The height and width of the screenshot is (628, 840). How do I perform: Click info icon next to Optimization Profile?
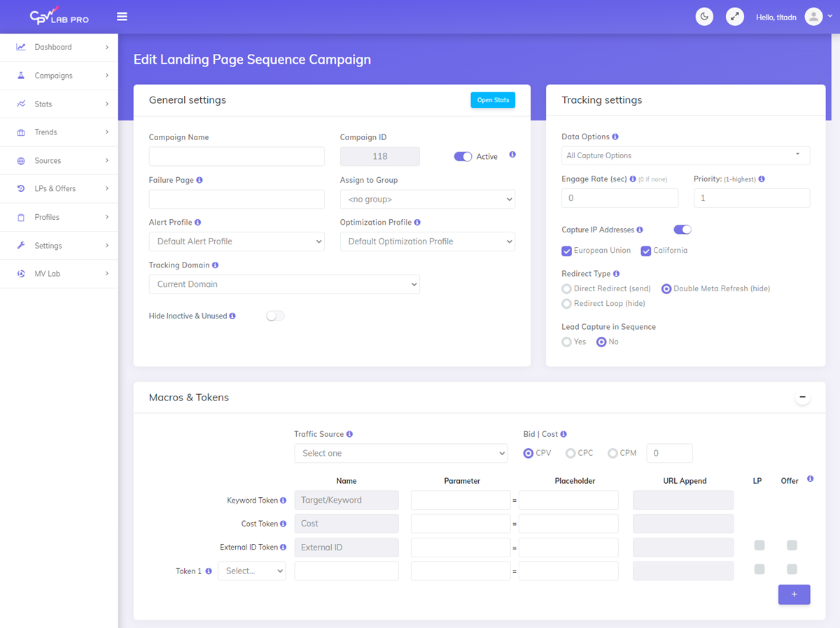point(417,222)
